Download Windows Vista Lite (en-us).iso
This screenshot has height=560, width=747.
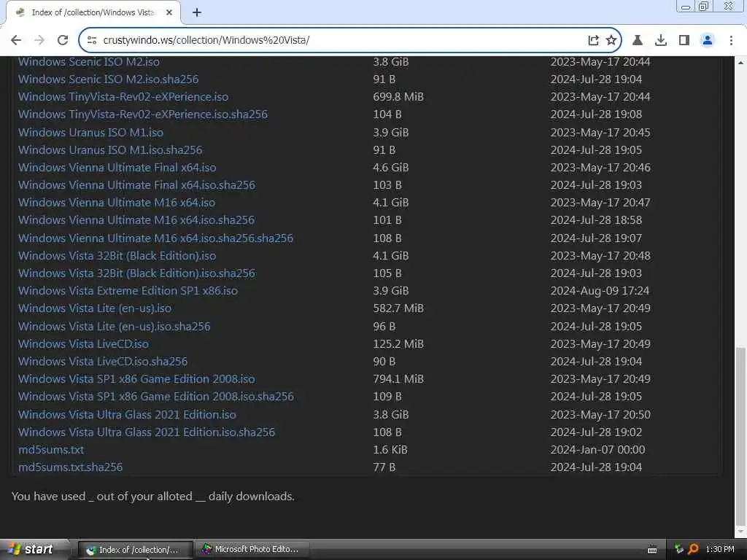(x=94, y=308)
